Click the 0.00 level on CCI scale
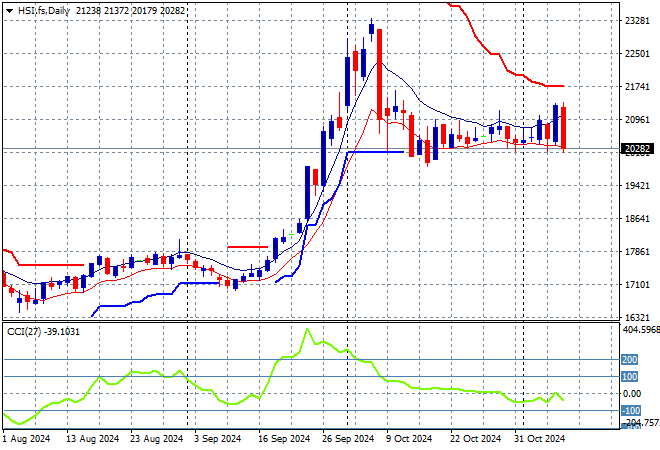This screenshot has height=450, width=660. pos(632,394)
